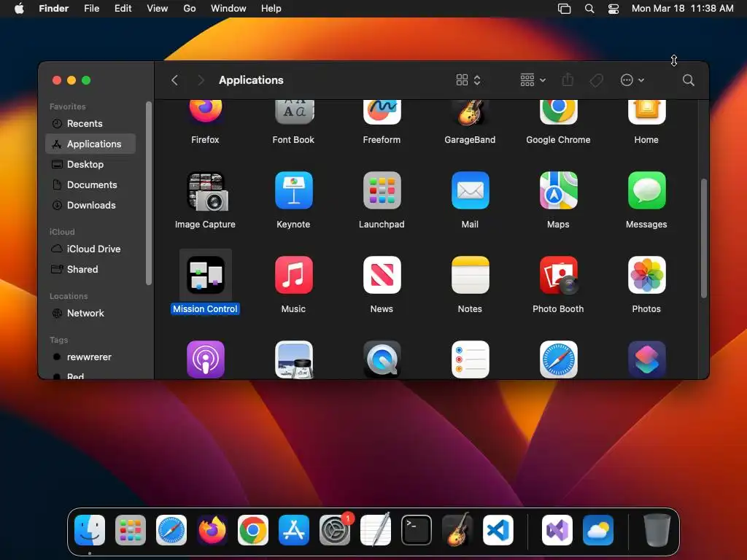Select the Preview app icon
Viewport: 747px width, 560px height.
pos(293,359)
